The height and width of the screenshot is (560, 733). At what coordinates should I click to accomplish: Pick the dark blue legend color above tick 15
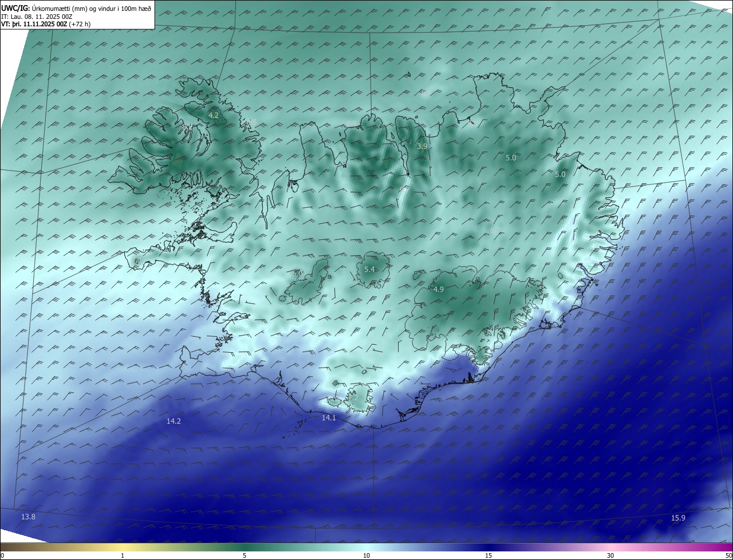488,547
